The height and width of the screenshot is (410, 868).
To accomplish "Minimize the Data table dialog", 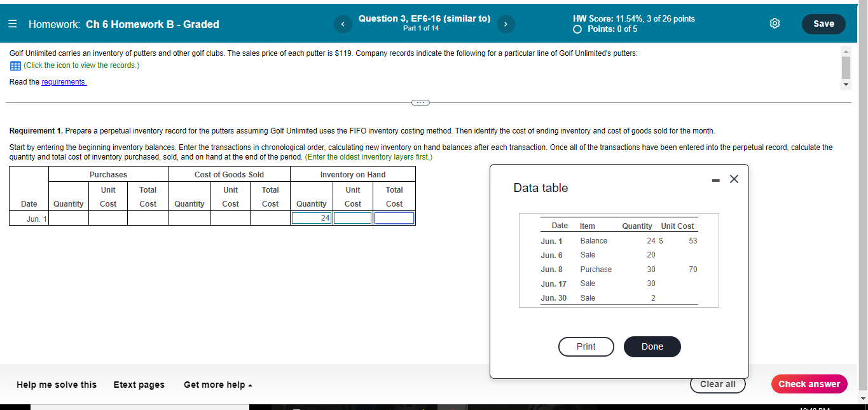I will (716, 180).
